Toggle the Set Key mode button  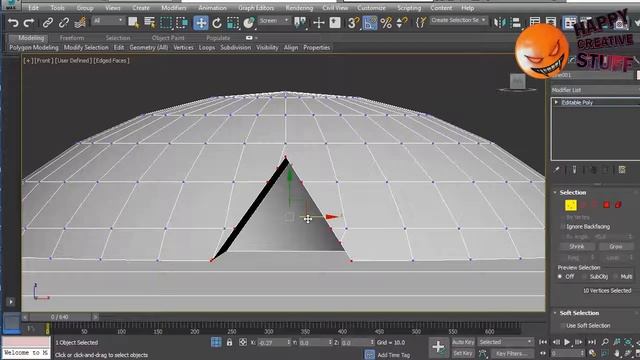point(463,353)
